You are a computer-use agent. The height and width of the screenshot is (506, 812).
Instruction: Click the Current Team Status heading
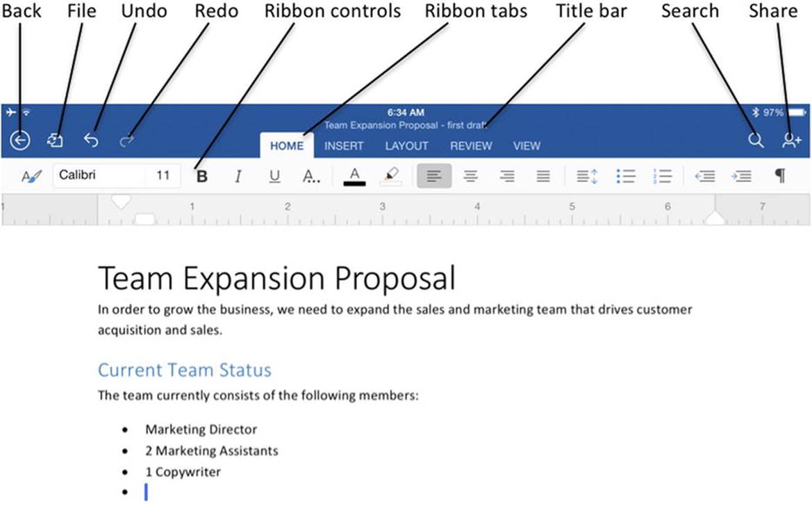tap(185, 370)
